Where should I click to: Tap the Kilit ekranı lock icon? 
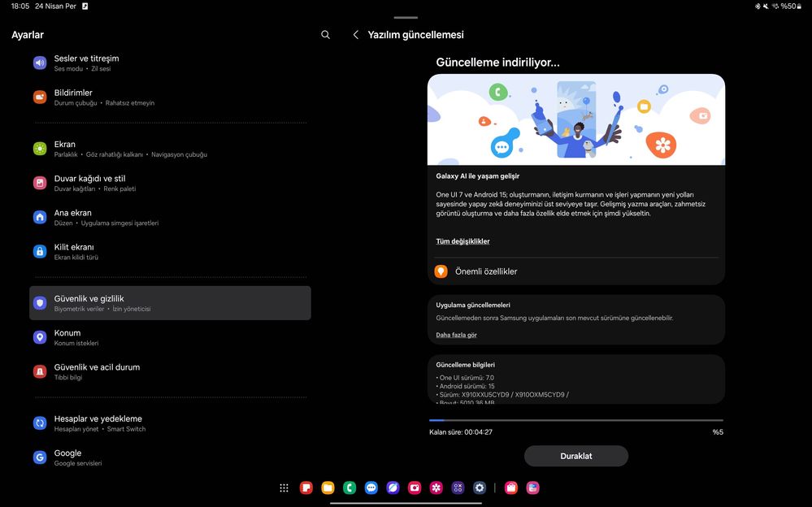(x=40, y=251)
